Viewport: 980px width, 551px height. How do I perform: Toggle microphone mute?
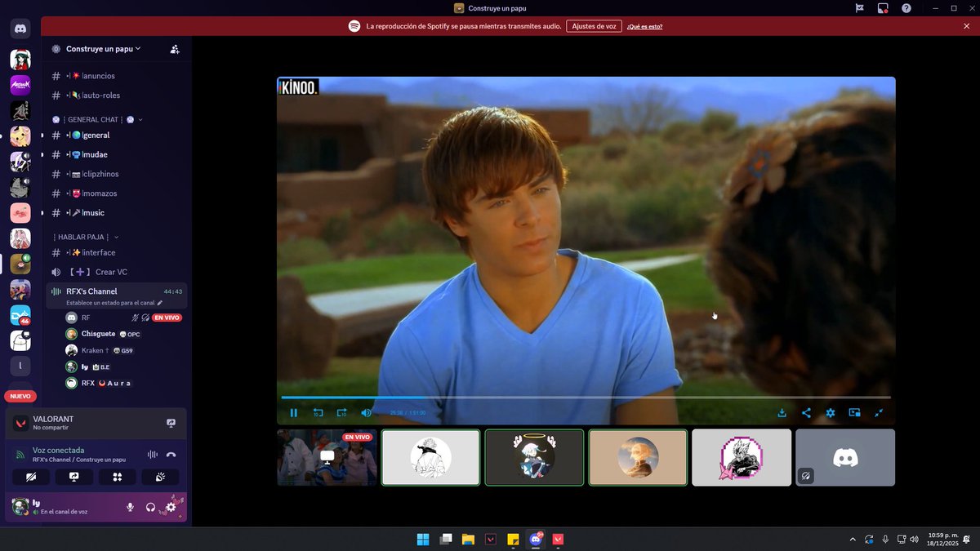pos(130,507)
